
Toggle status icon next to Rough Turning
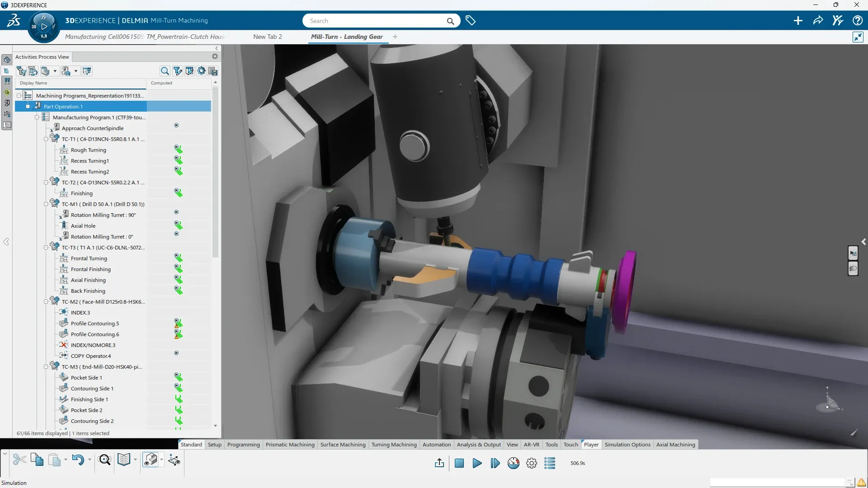(x=178, y=149)
